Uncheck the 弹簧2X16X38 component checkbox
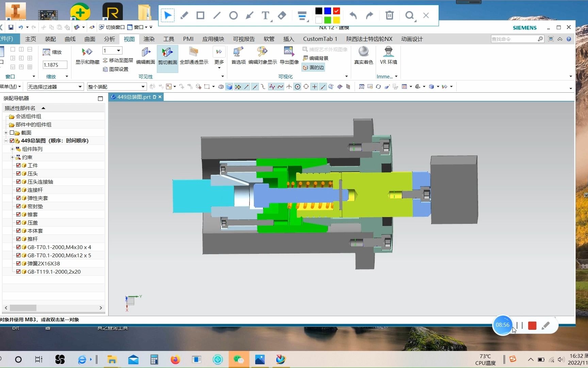Screen dimensions: 588x368 [x=18, y=263]
